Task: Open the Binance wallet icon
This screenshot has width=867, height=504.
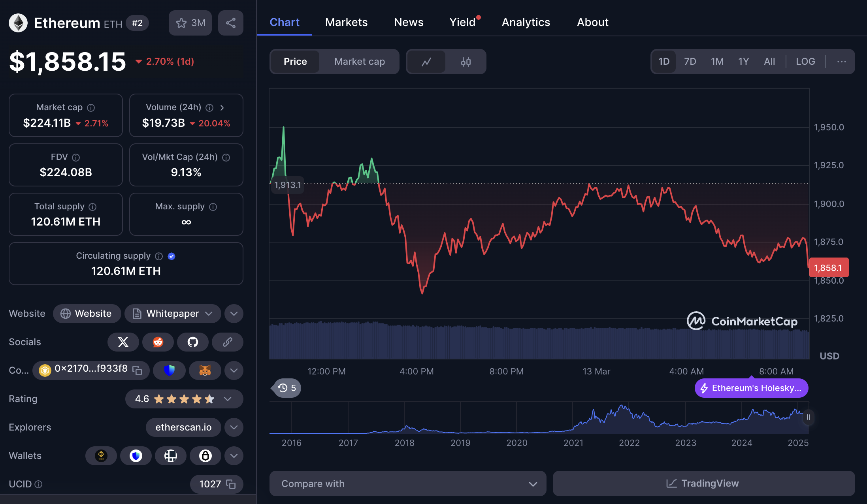Action: point(101,456)
